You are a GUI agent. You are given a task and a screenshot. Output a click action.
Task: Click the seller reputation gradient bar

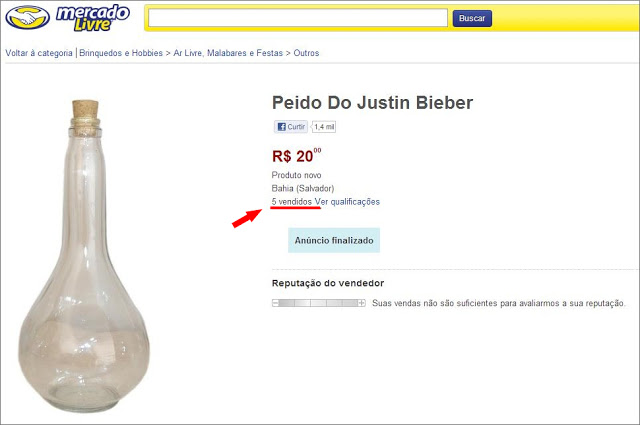coord(319,303)
